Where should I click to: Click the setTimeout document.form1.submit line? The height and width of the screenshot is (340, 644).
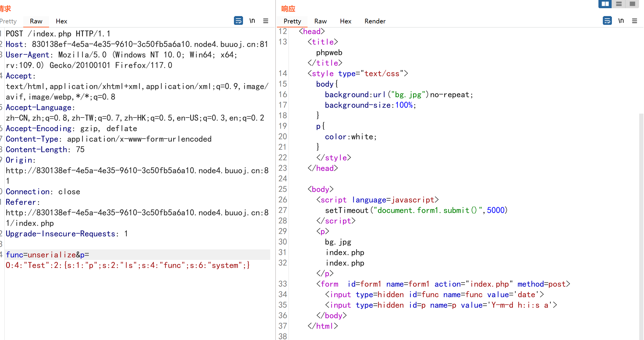pyautogui.click(x=416, y=210)
